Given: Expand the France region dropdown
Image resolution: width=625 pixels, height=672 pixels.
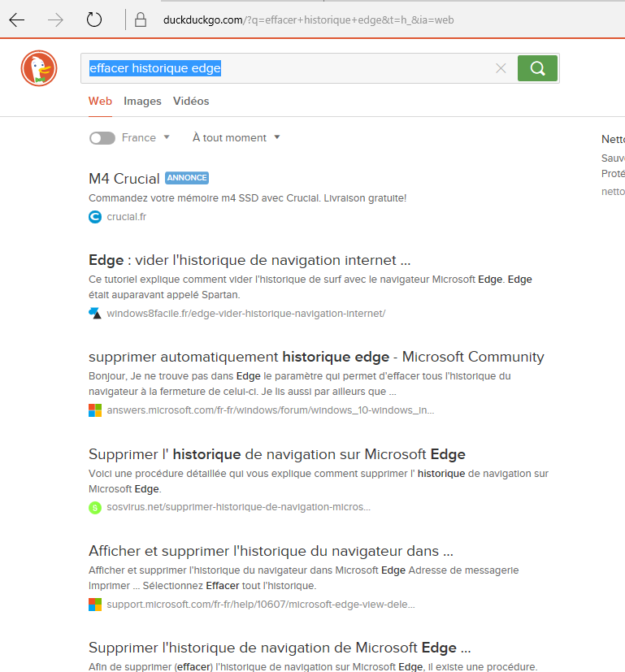Looking at the screenshot, I should click(x=146, y=137).
